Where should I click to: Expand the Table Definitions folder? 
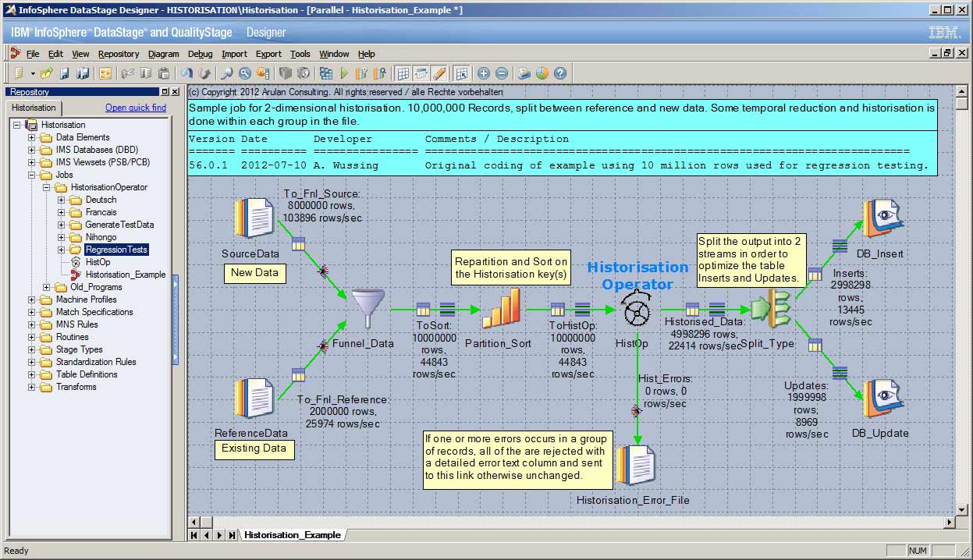coord(32,374)
